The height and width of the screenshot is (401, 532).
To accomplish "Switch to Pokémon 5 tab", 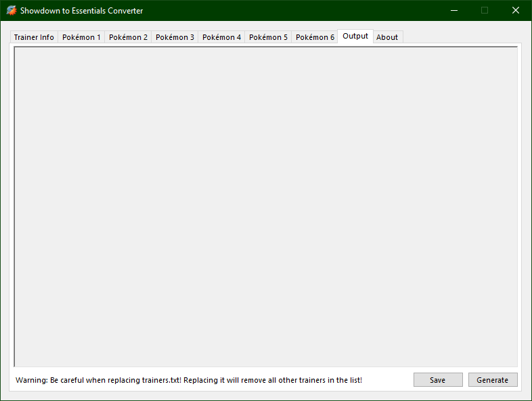I will pos(268,37).
